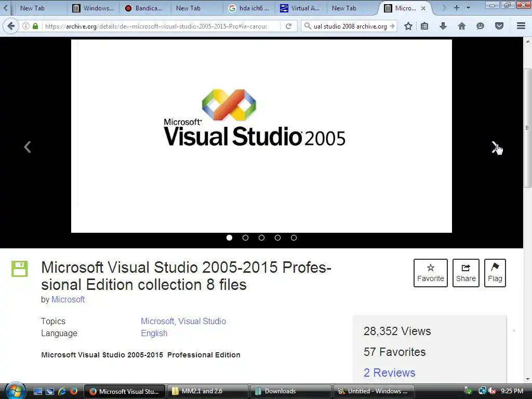
Task: Click the scrollbar up arrow
Action: pyautogui.click(x=527, y=42)
